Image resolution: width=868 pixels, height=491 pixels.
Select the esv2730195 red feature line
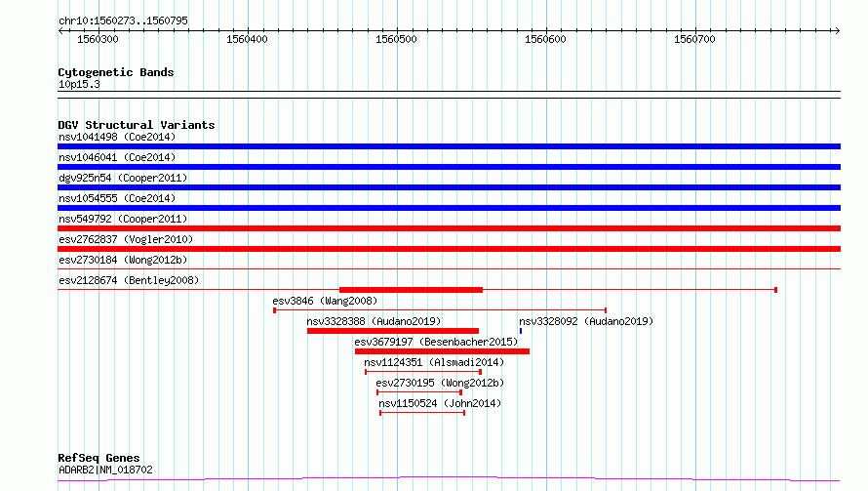[x=419, y=392]
